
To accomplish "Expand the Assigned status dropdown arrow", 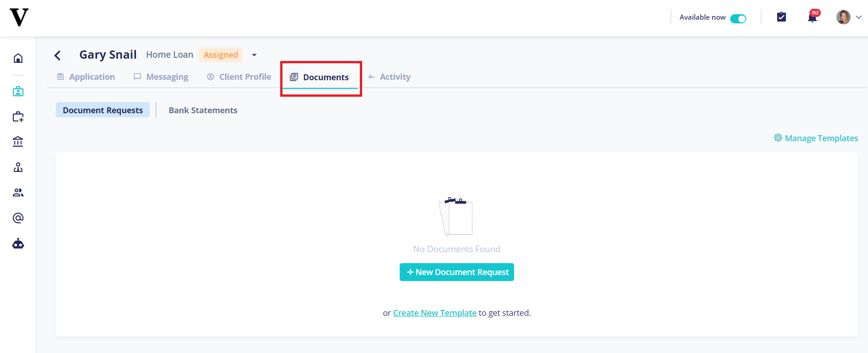I will tap(254, 55).
